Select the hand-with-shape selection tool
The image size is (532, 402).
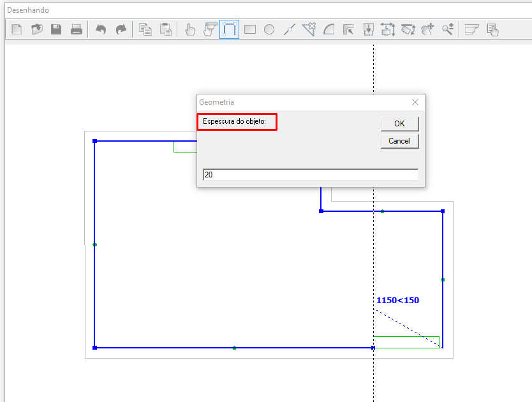tap(210, 29)
